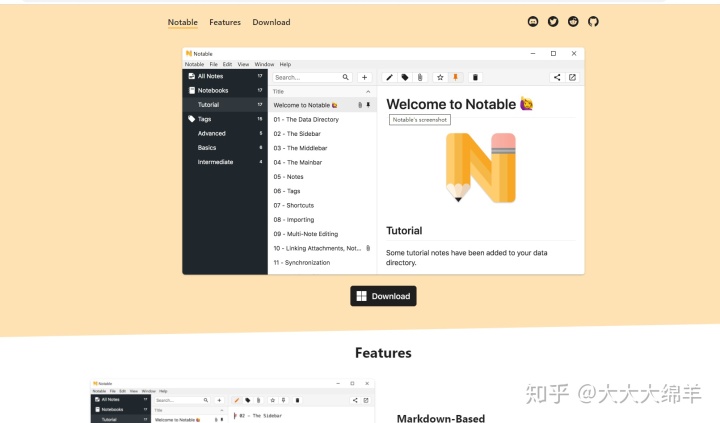Select note '07 - Shortcuts'
The height and width of the screenshot is (423, 720).
click(322, 205)
